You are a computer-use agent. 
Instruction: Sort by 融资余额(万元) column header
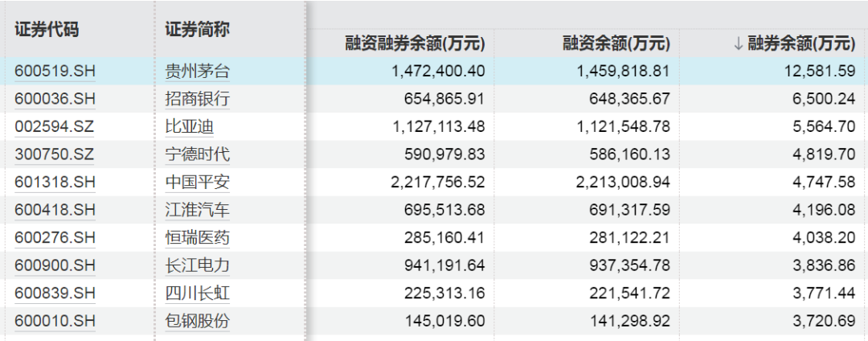[x=617, y=43]
